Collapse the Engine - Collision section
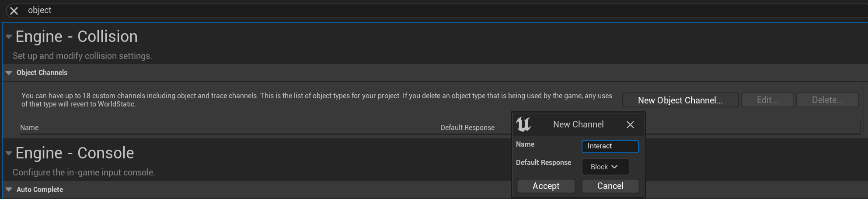Viewport: 868px width, 199px height. 8,37
